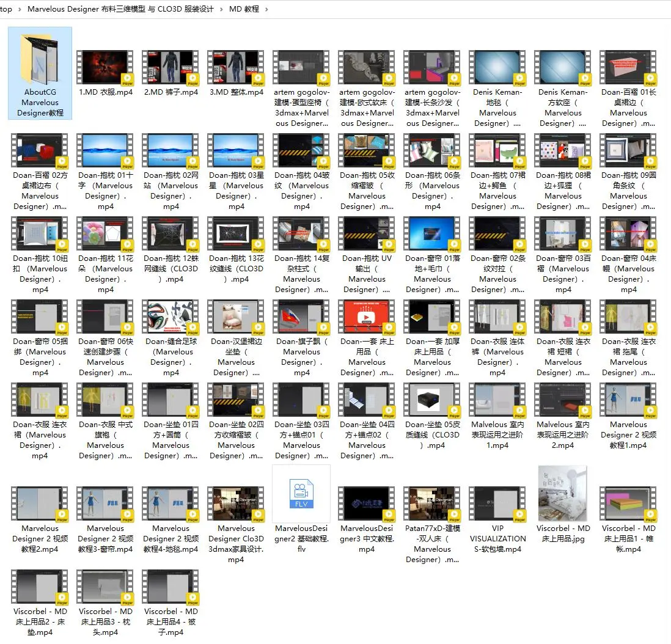Image resolution: width=671 pixels, height=644 pixels.
Task: Select Viscorbel - MD 床上用品1 帷帐 video thumbnail
Action: coord(628,503)
